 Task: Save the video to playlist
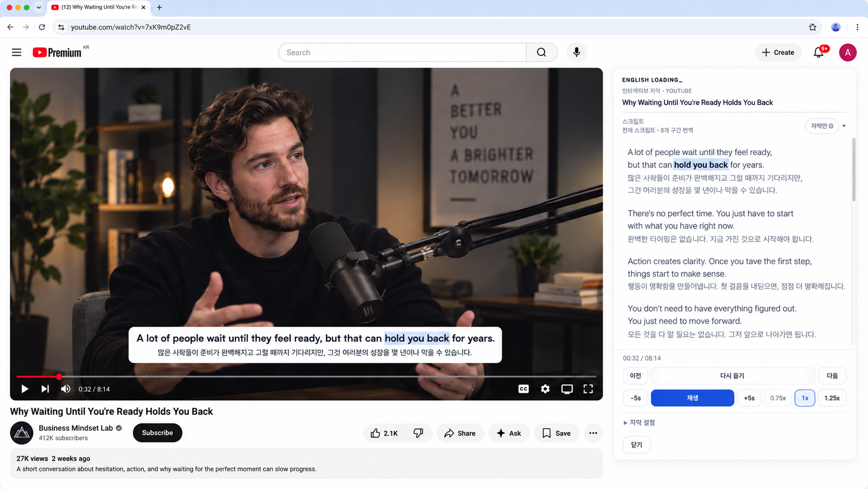pyautogui.click(x=557, y=433)
